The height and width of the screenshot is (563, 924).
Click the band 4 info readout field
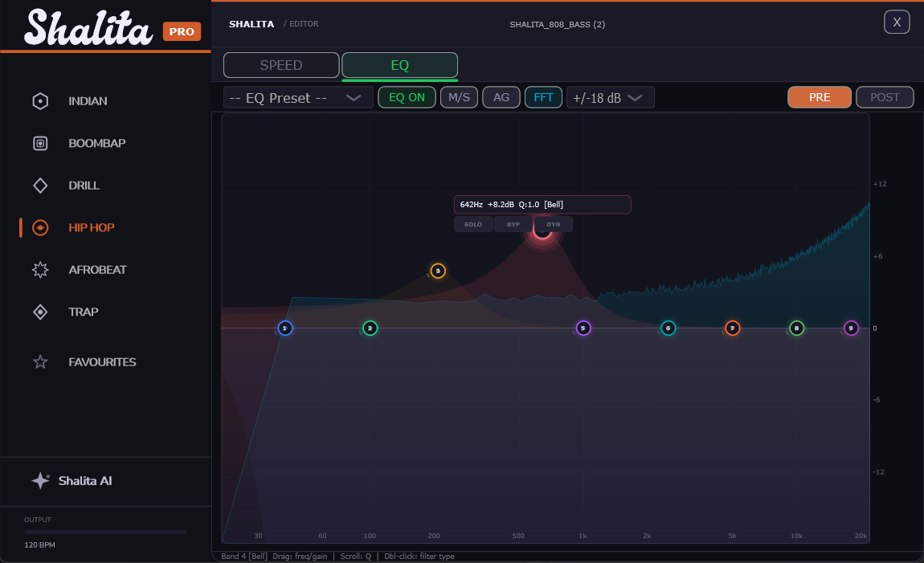click(542, 204)
